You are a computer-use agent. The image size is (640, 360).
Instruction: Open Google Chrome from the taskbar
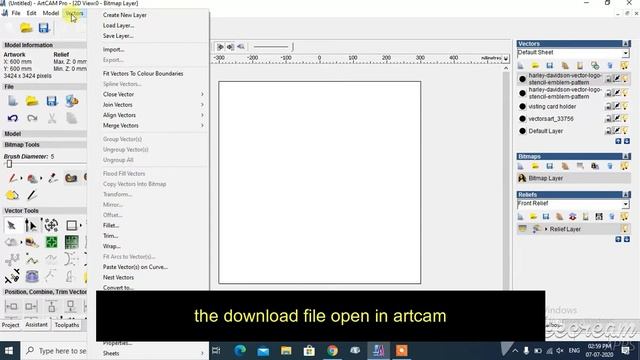[x=332, y=351]
